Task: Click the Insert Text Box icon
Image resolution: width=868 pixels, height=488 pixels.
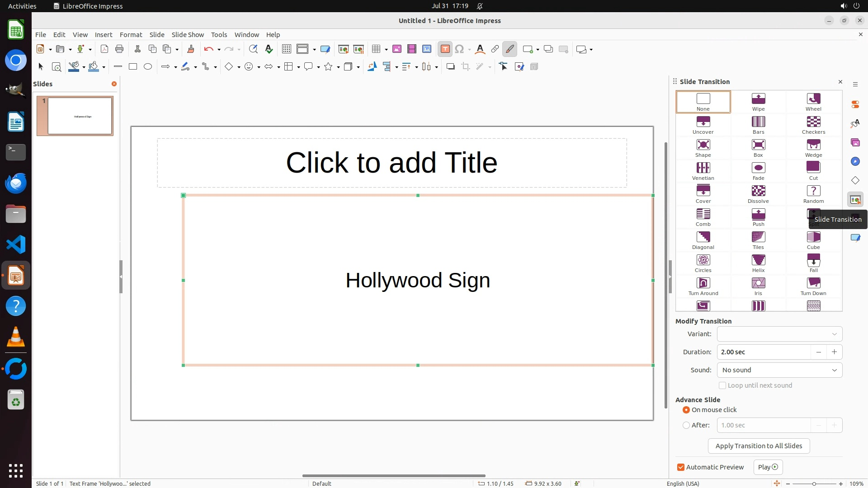Action: pyautogui.click(x=445, y=49)
